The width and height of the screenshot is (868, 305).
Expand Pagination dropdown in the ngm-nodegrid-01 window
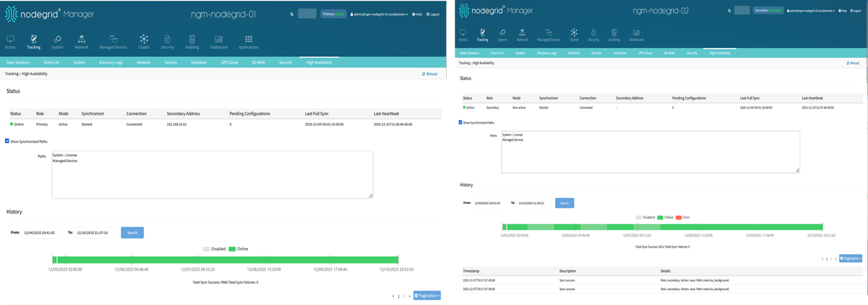tap(427, 296)
